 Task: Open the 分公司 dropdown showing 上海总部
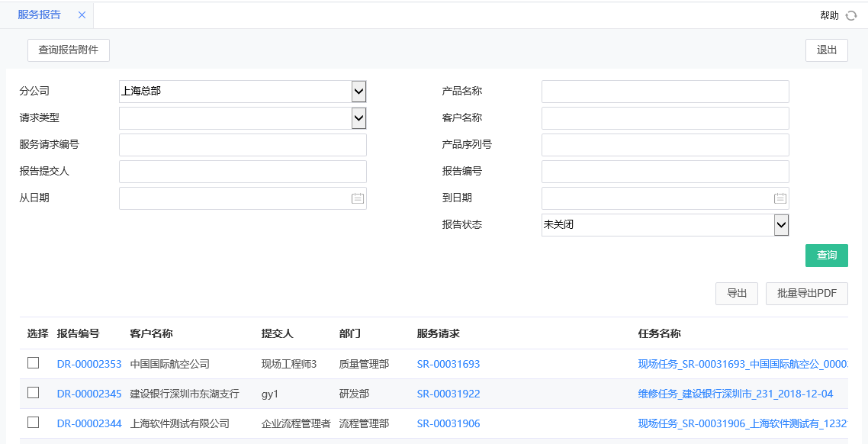(x=358, y=91)
